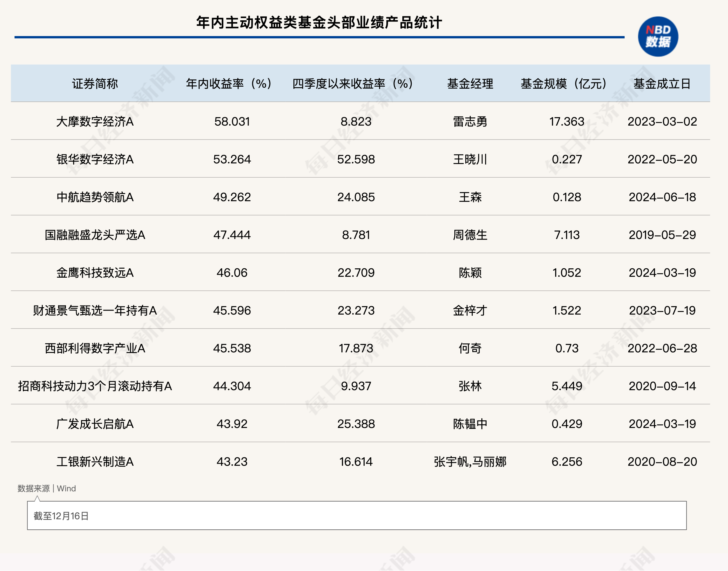
Task: Click the fund size value 5.449
Action: [567, 386]
